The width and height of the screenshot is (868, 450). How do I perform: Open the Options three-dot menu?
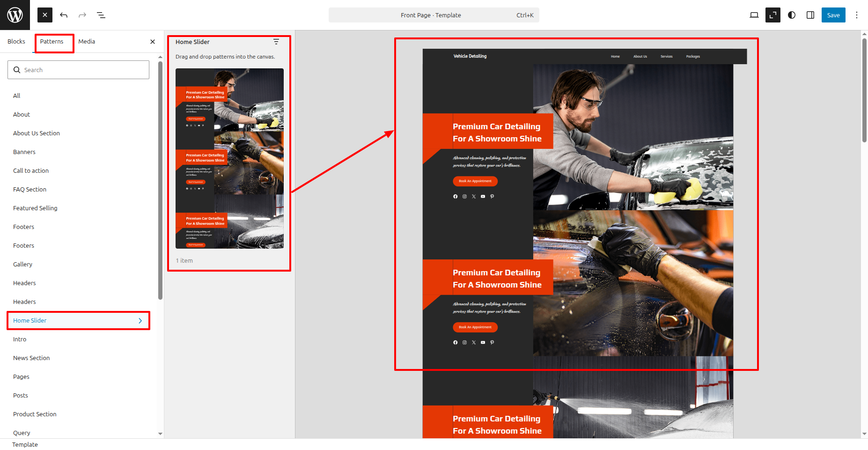point(857,15)
